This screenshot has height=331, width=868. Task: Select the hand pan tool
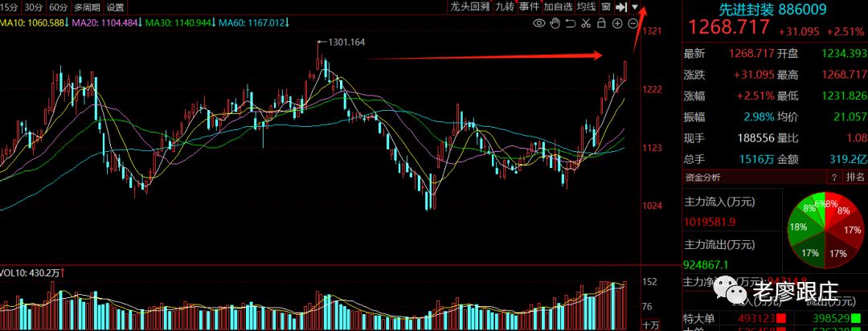[555, 23]
